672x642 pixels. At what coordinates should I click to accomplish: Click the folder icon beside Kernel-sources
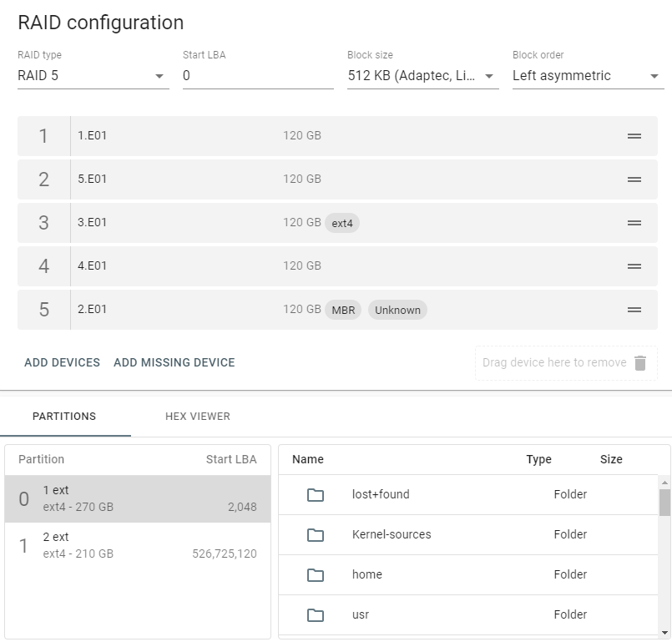tap(315, 534)
